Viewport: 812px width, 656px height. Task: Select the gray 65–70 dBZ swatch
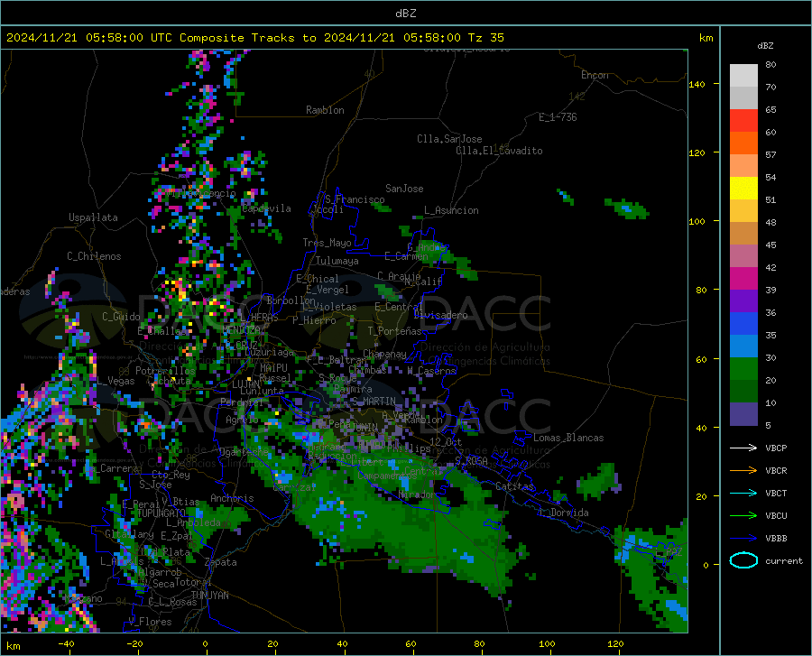click(x=743, y=98)
